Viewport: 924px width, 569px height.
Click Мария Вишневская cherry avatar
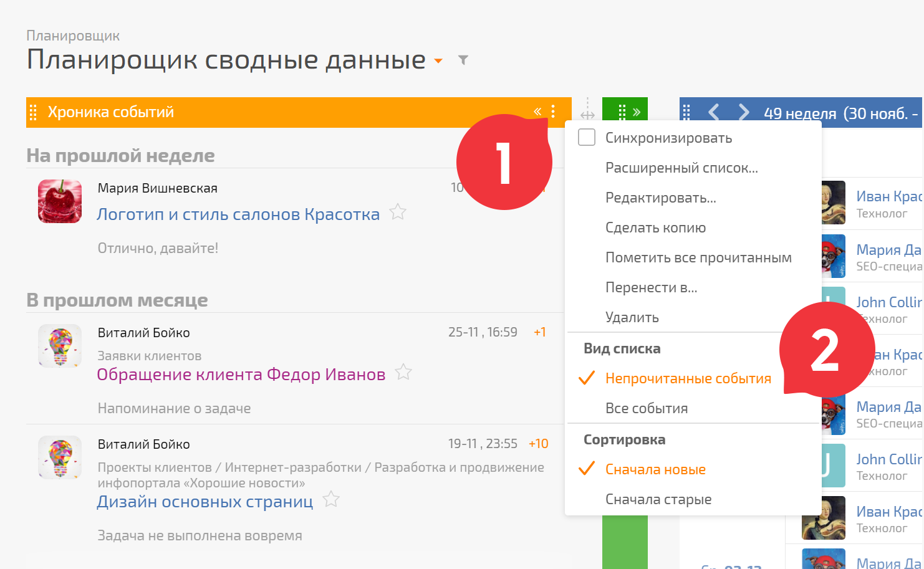coord(60,201)
